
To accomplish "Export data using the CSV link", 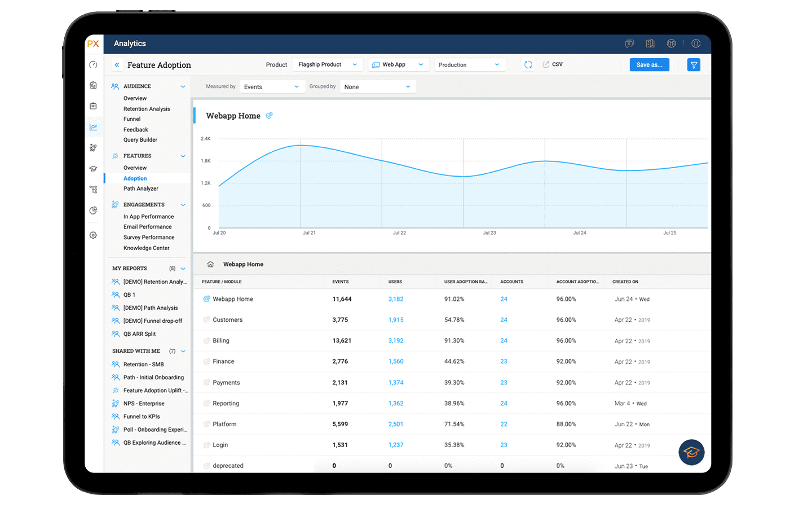I will (553, 64).
